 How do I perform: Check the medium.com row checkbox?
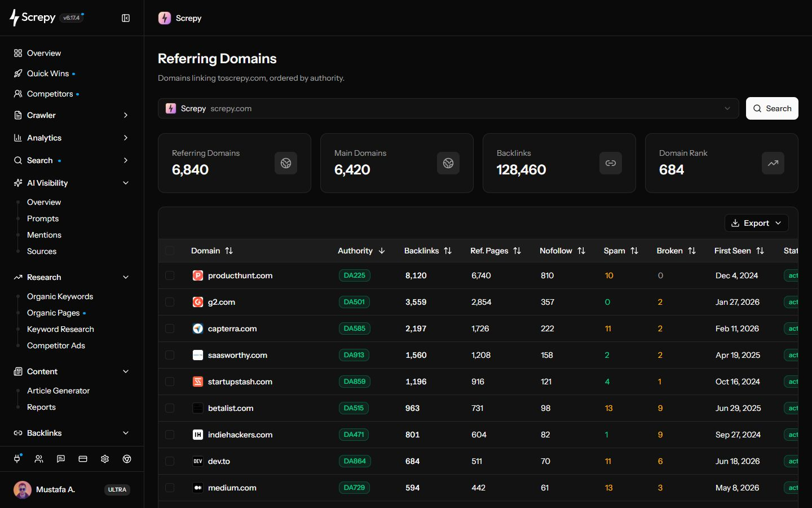point(170,488)
